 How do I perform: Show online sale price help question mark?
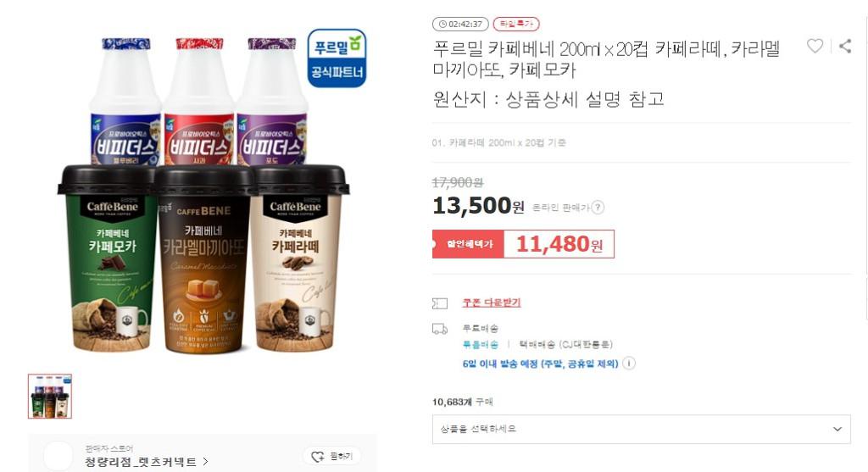pyautogui.click(x=598, y=208)
